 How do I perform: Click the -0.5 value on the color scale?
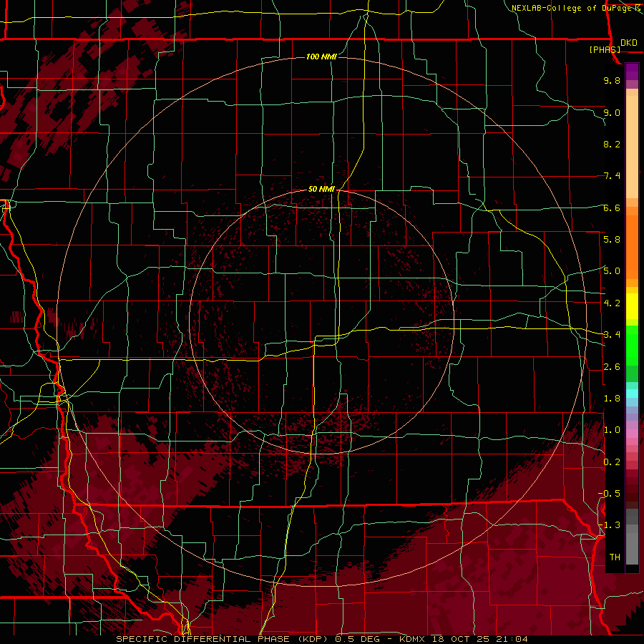point(609,493)
